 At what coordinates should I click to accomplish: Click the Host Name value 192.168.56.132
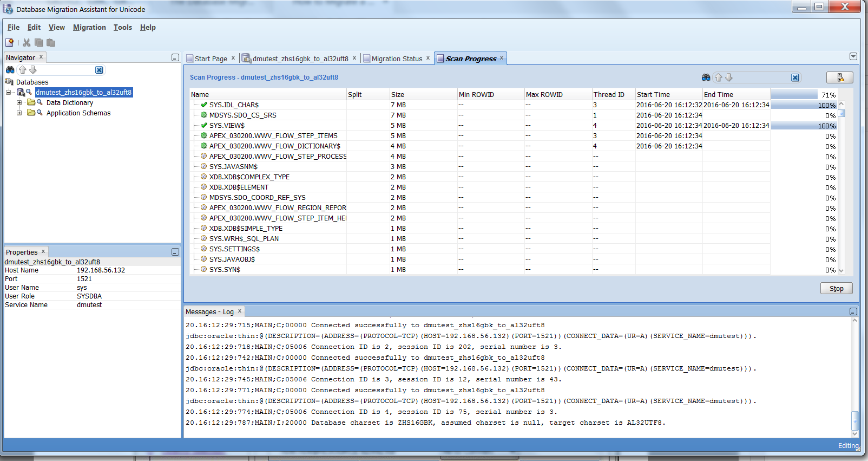pos(101,270)
